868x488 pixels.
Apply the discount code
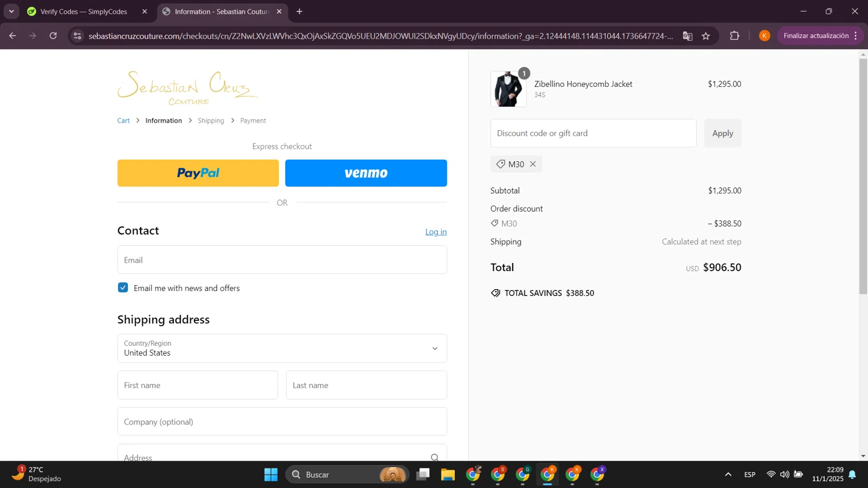(x=722, y=133)
